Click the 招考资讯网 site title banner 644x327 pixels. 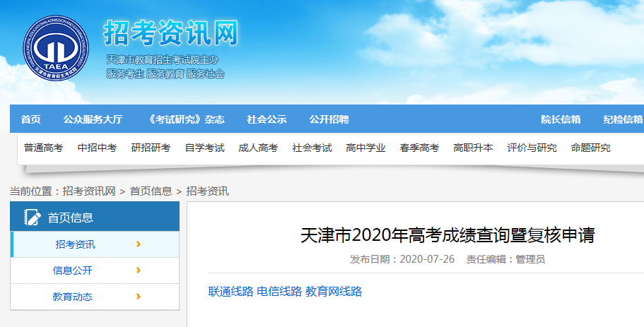click(171, 33)
